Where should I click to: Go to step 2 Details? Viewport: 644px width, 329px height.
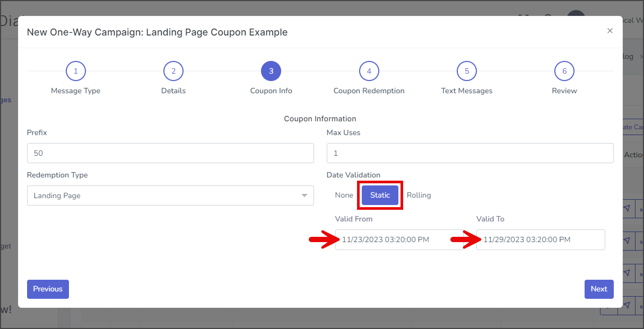pos(173,71)
